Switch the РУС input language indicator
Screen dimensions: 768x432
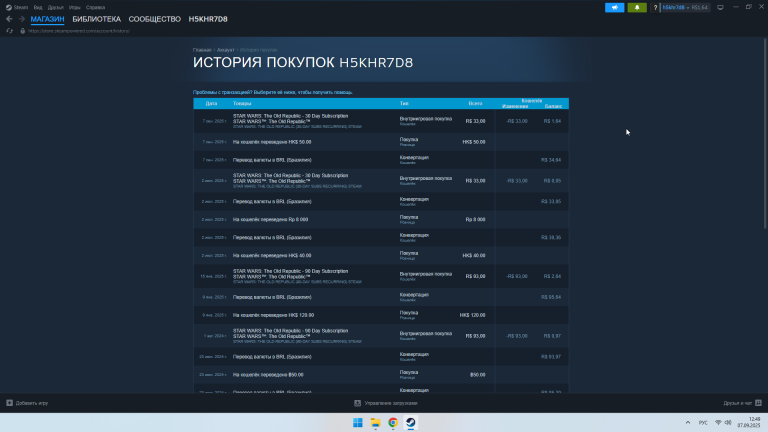pos(703,423)
